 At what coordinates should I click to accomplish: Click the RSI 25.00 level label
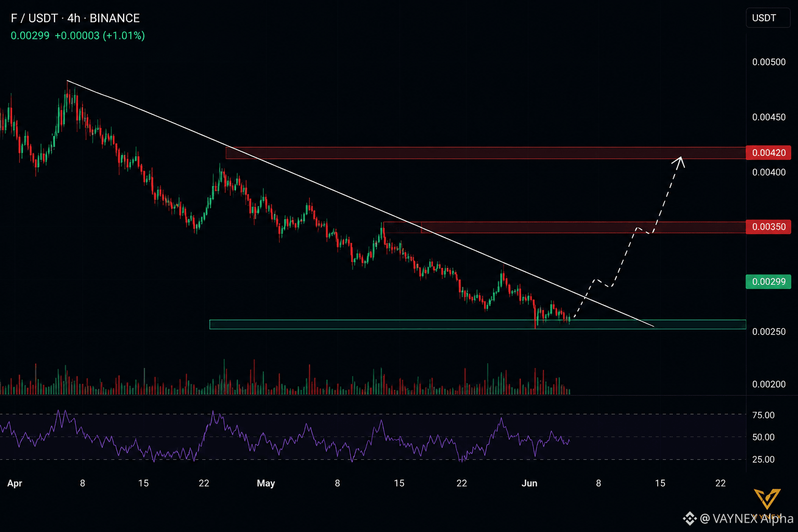pos(763,459)
